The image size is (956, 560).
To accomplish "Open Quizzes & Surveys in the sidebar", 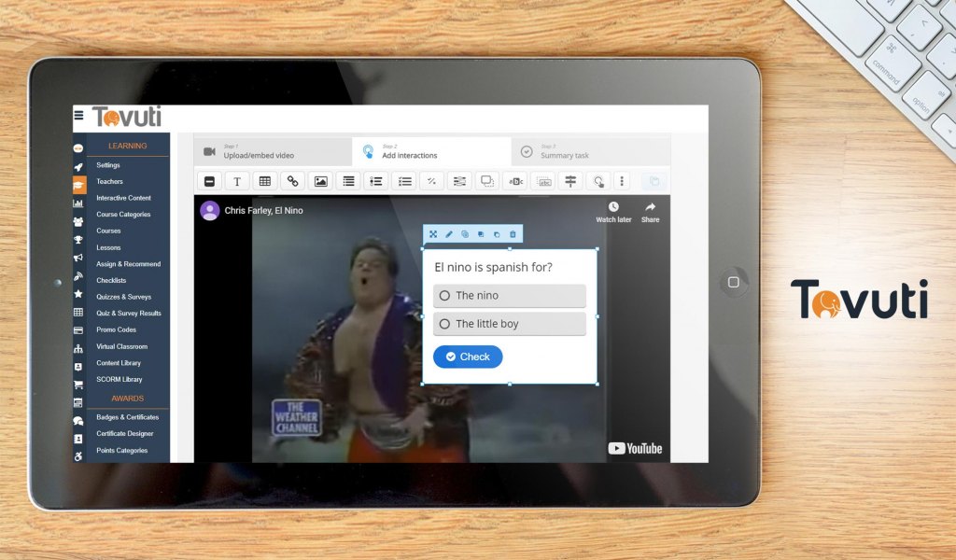I will (x=123, y=297).
